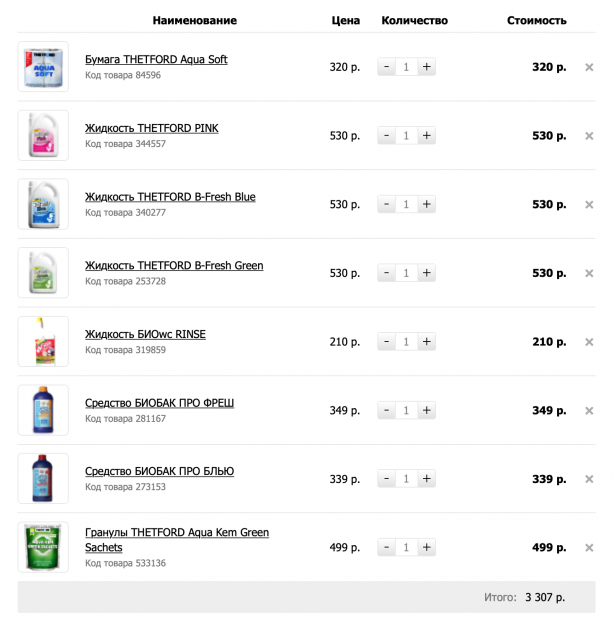Click the Aqua Soft paper product thumbnail
This screenshot has height=620, width=614.
coord(43,67)
